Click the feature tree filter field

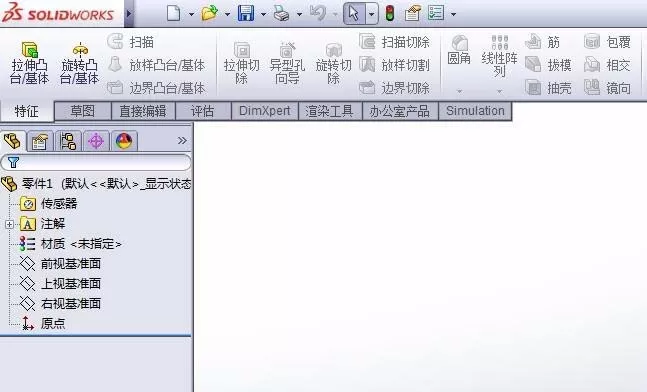click(x=96, y=162)
